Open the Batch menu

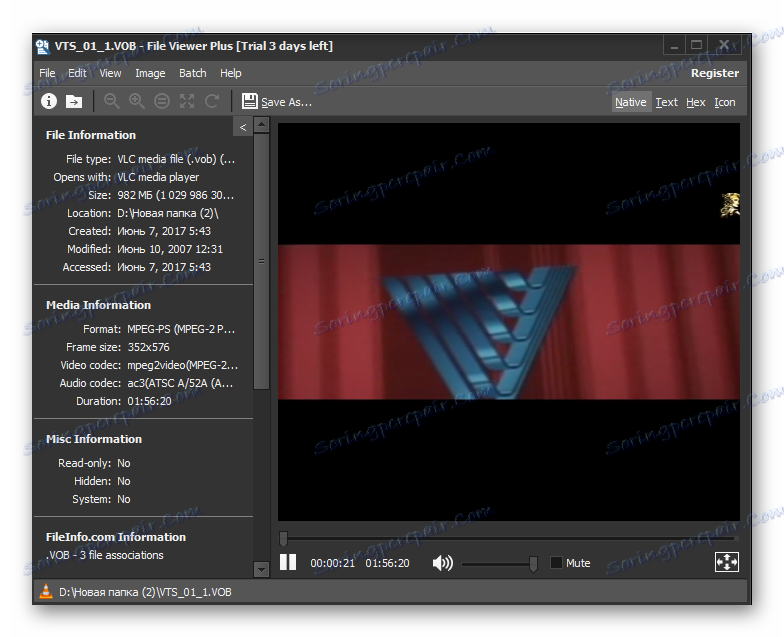[x=192, y=73]
